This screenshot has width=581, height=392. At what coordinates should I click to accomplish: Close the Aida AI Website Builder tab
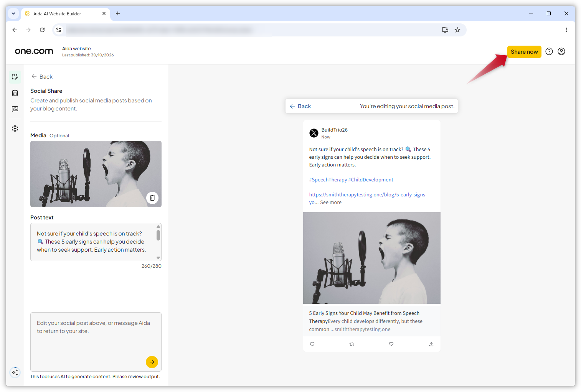coord(104,13)
